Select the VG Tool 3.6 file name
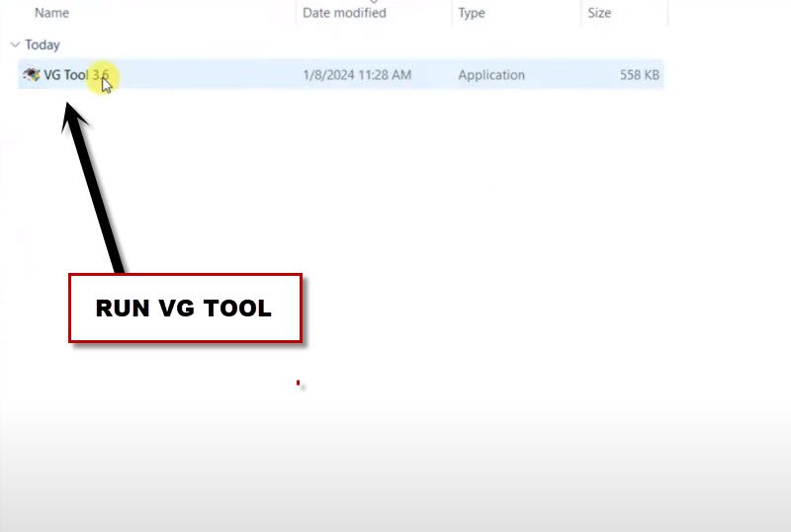Screen dimensions: 791x532 click(x=76, y=75)
